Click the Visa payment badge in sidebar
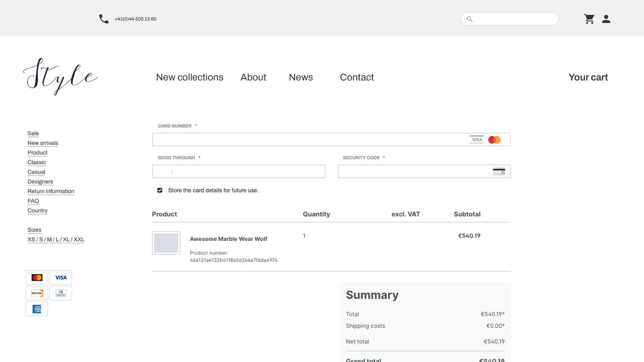Viewport: 644px width, 362px height. pos(61,278)
